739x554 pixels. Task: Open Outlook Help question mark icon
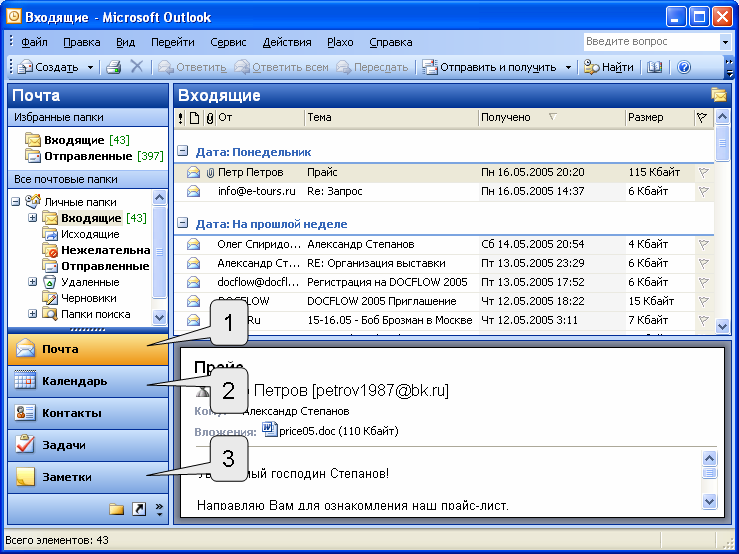coord(684,67)
